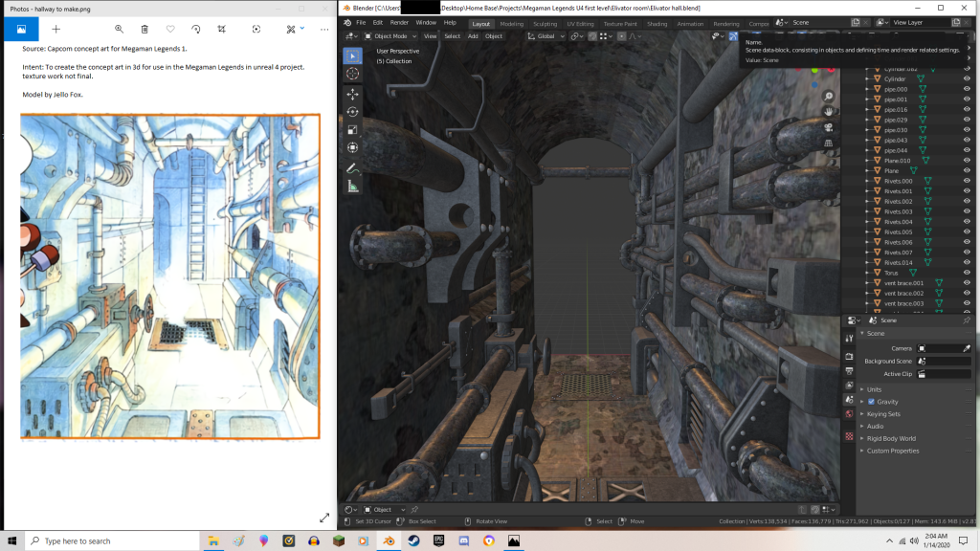Image resolution: width=980 pixels, height=551 pixels.
Task: Toggle Gravity checkbox in Scene properties
Action: [x=871, y=402]
